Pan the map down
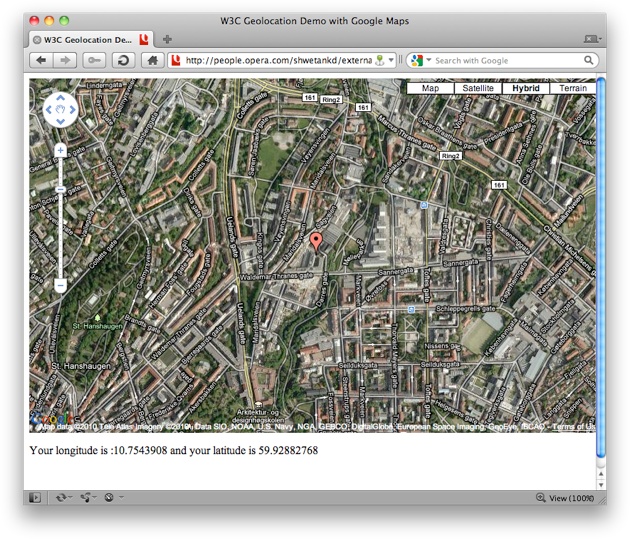Screen dimensions: 630x539 coord(60,121)
